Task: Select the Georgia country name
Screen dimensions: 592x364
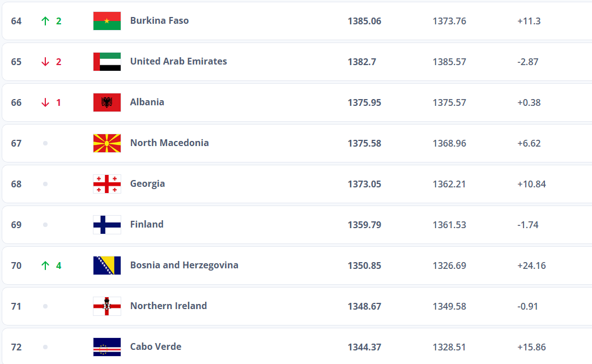Action: 148,183
